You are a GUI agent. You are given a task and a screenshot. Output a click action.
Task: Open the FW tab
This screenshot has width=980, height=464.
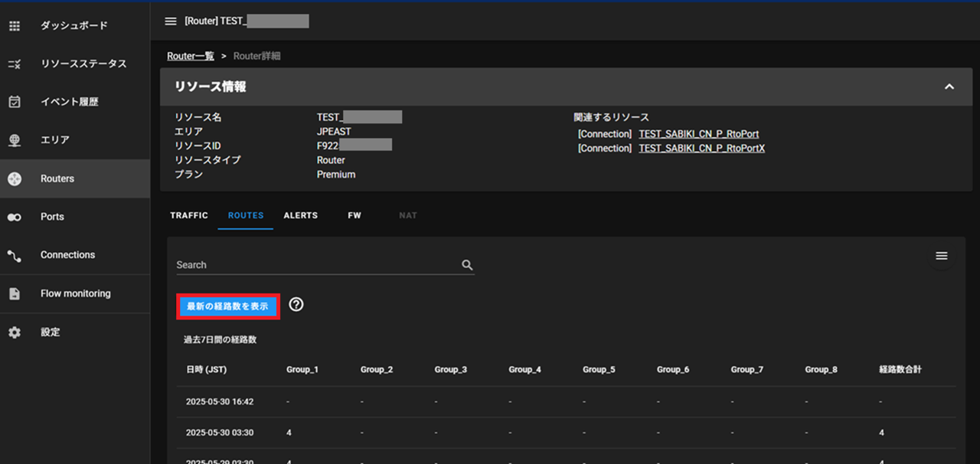354,216
